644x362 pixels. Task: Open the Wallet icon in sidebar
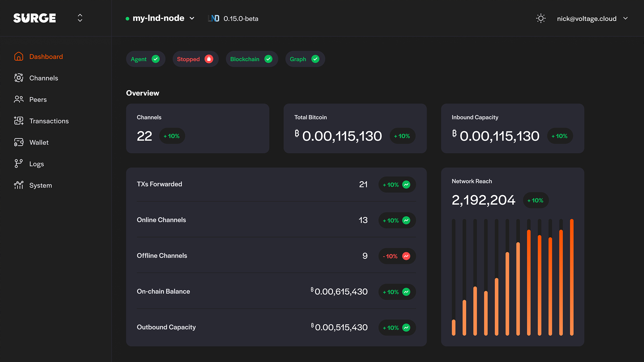19,142
